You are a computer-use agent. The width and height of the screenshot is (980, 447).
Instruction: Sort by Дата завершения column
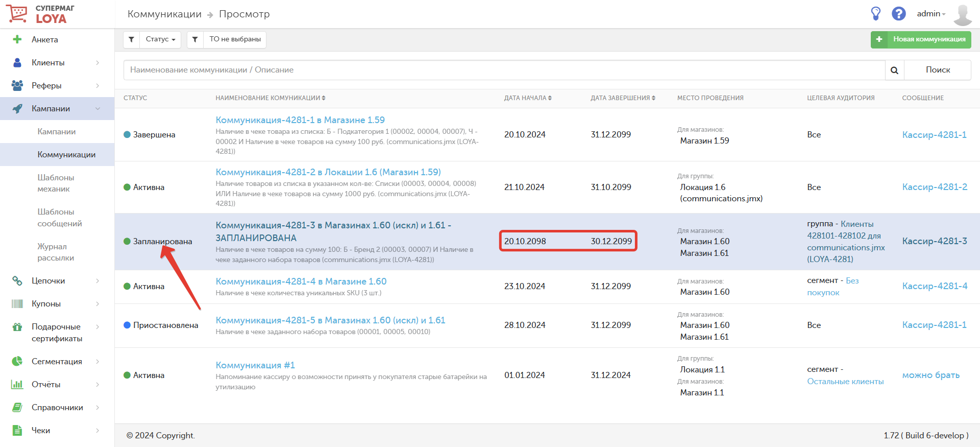click(623, 98)
